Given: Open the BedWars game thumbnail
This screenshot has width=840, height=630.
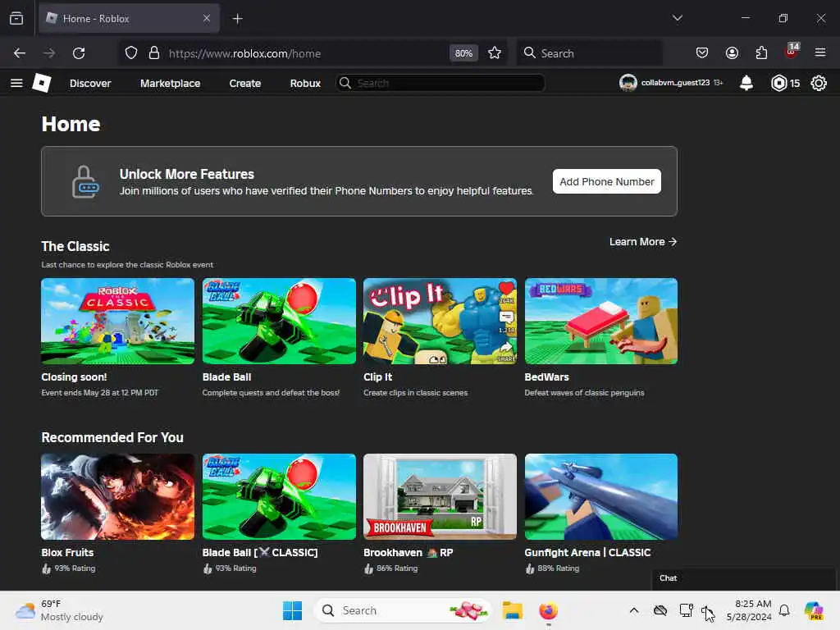Looking at the screenshot, I should pos(601,321).
